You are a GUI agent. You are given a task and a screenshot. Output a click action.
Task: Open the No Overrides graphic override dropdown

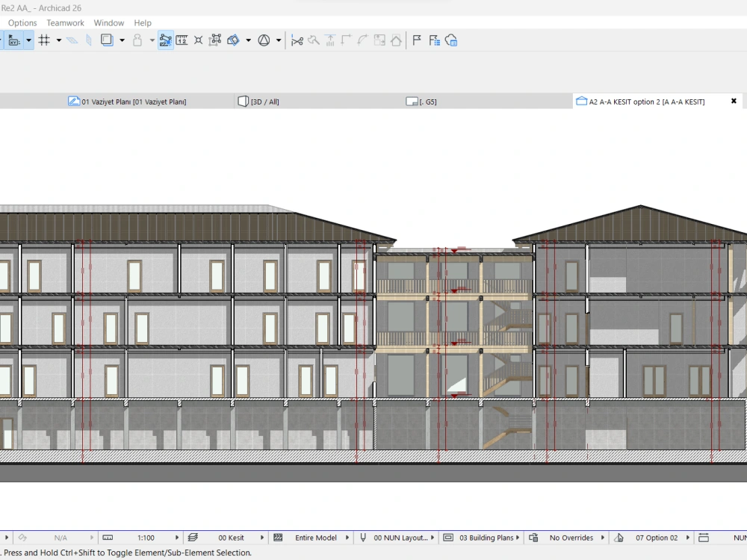point(571,538)
